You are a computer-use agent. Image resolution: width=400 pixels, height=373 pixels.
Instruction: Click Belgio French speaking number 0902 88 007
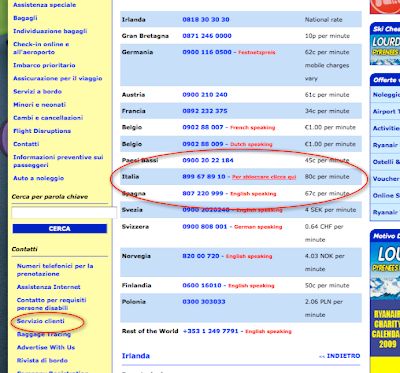coord(203,127)
